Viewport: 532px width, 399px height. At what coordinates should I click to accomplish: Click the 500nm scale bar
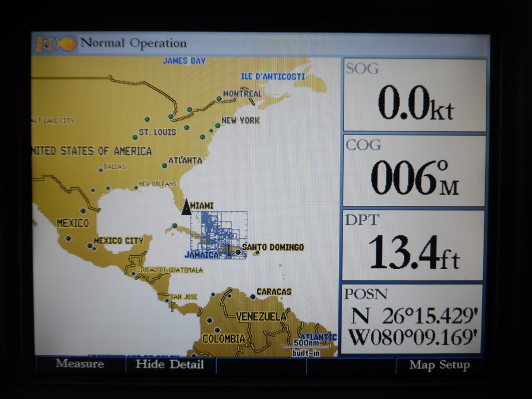[x=307, y=344]
